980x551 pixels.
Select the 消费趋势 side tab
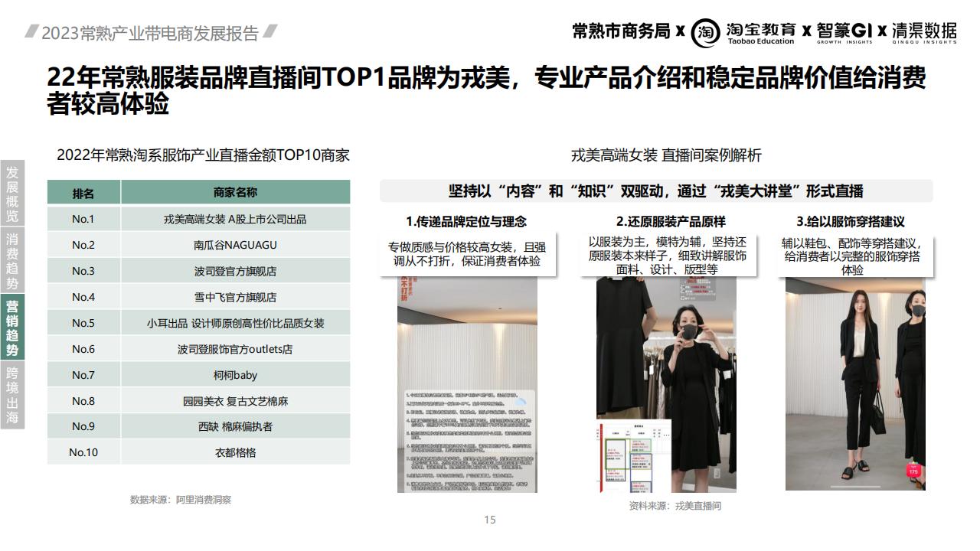(12, 260)
